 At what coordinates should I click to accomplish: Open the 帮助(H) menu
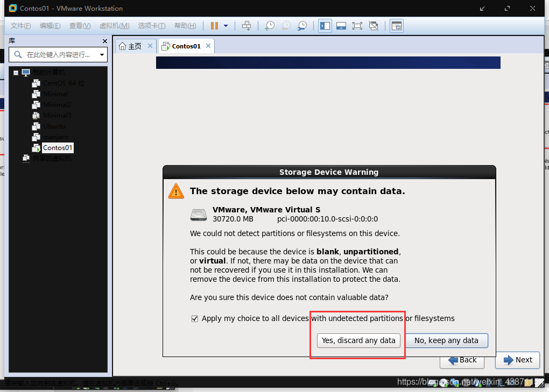coord(185,25)
